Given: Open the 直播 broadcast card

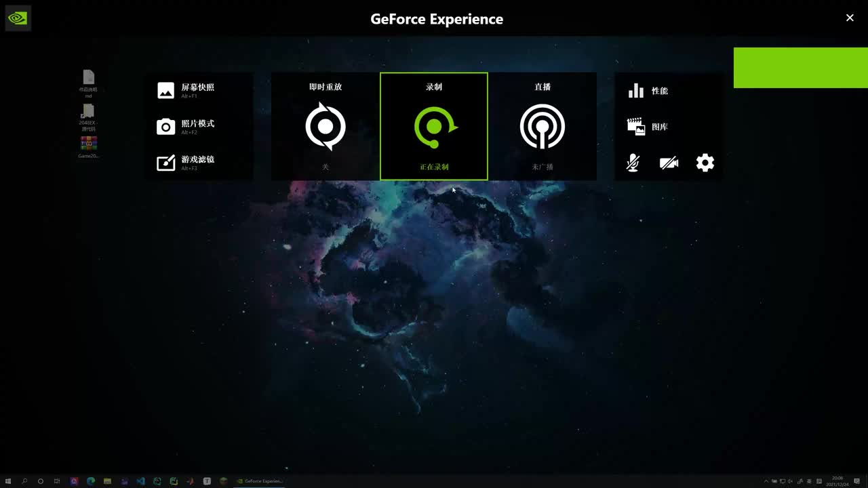Looking at the screenshot, I should click(542, 126).
